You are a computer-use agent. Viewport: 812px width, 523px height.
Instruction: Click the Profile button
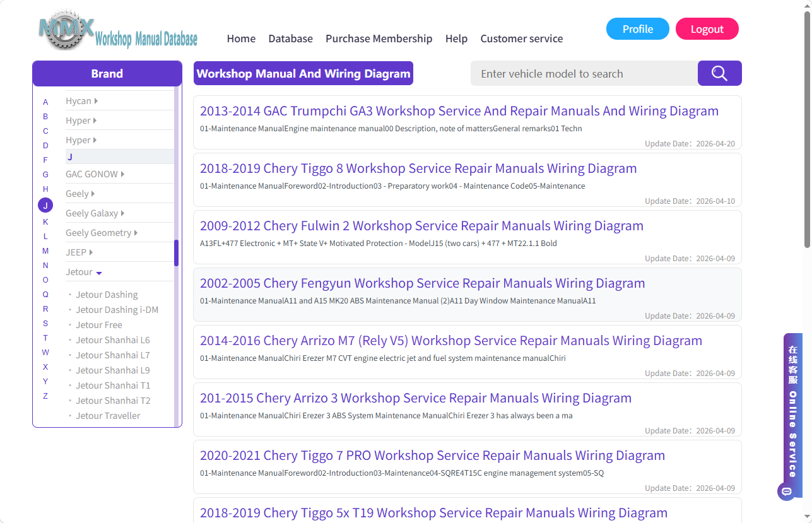point(638,29)
